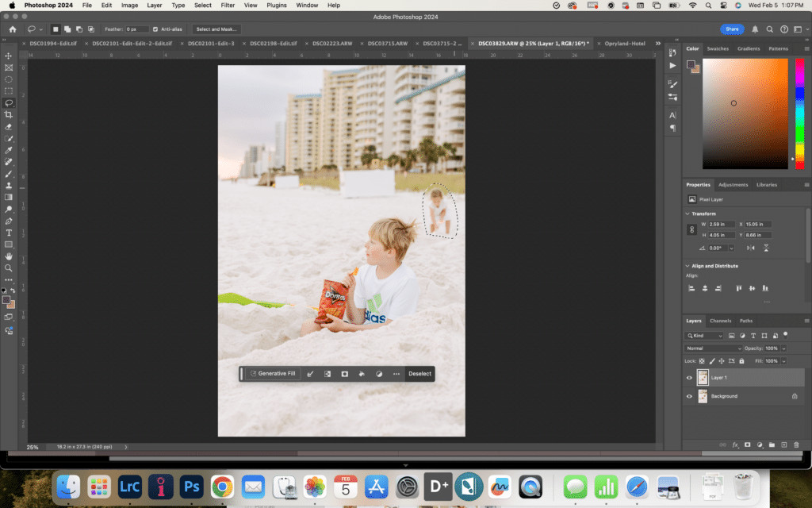
Task: Flip horizontally in Transform properties
Action: click(x=750, y=248)
